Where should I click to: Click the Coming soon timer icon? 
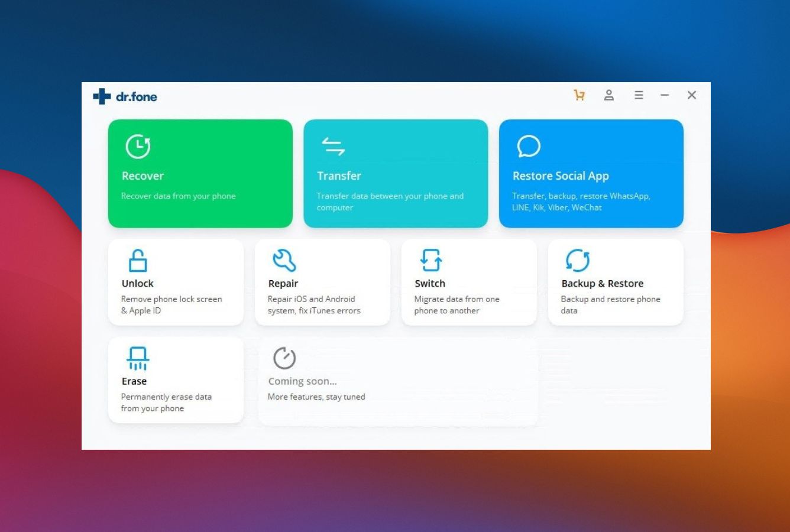284,358
